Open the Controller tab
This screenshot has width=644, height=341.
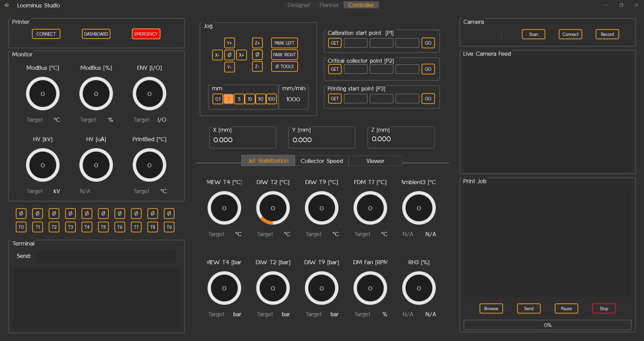[361, 5]
